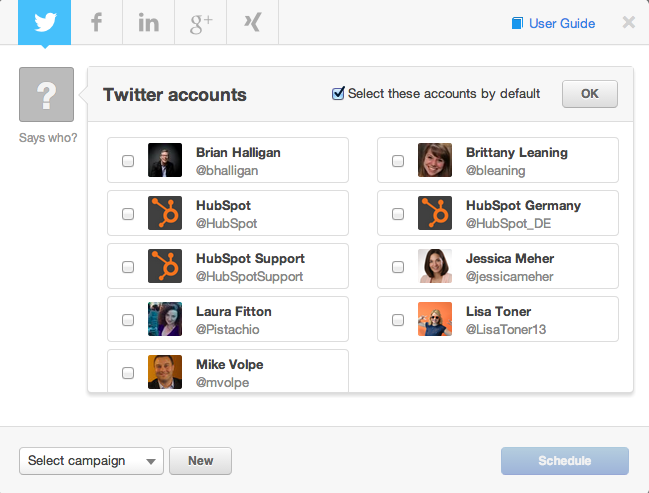The width and height of the screenshot is (649, 493).
Task: Click the User Guide book icon
Action: (517, 23)
